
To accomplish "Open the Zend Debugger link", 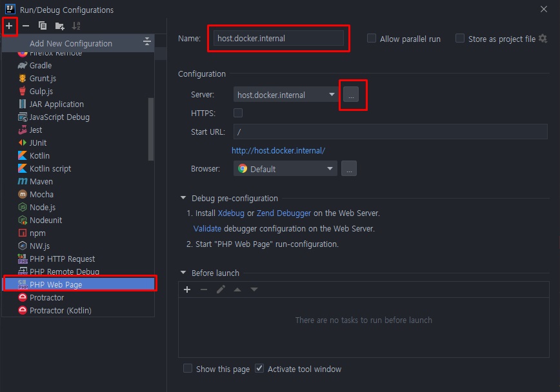I will pos(284,213).
